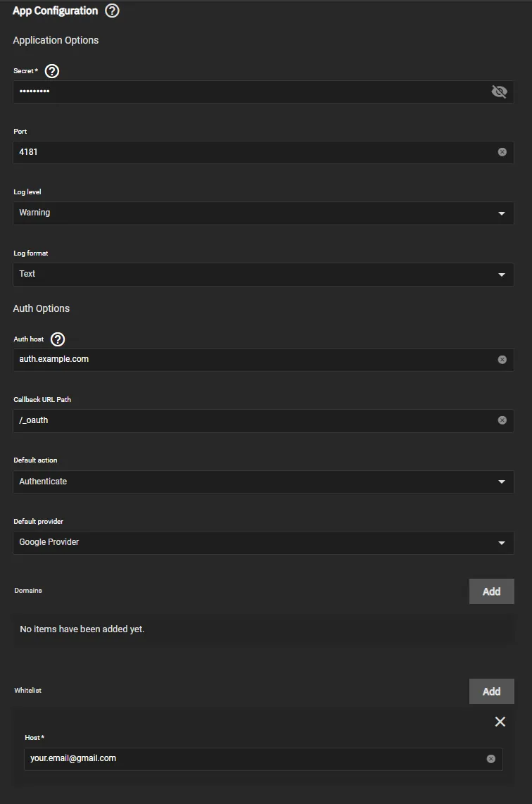Open the Default action selector

[x=502, y=482]
